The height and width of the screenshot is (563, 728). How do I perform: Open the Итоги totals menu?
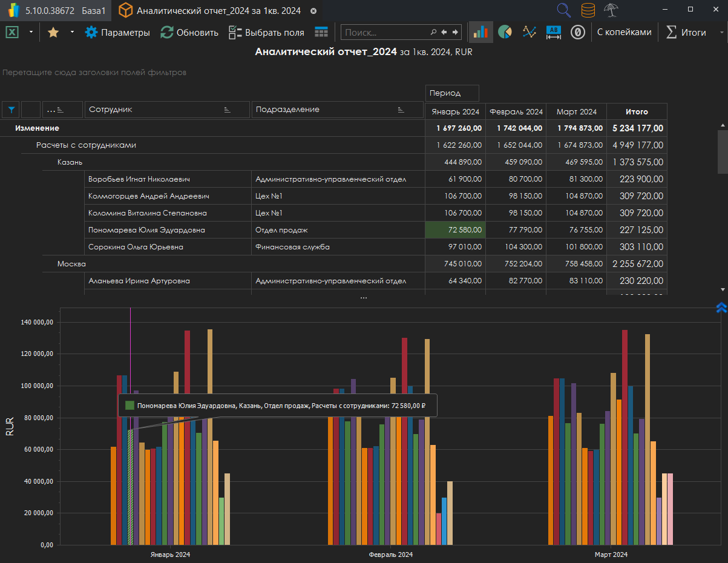click(x=686, y=33)
